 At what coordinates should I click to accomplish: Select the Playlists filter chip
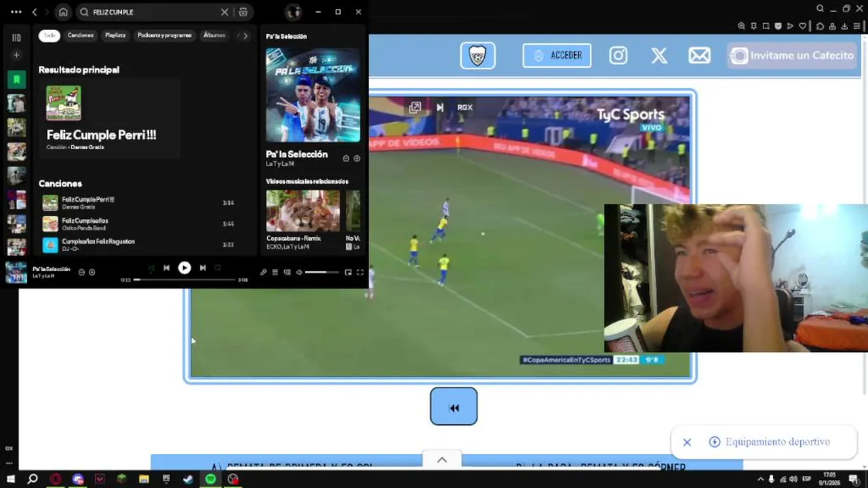point(115,35)
